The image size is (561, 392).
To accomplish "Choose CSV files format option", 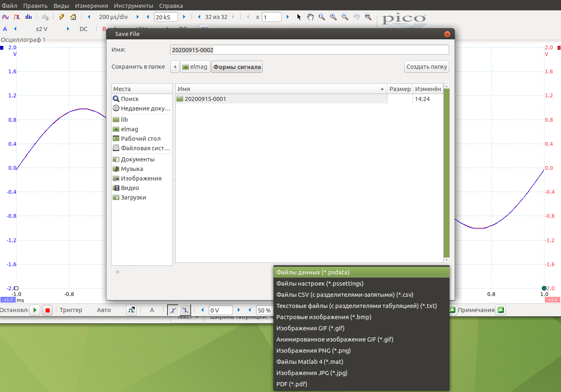I will (345, 295).
